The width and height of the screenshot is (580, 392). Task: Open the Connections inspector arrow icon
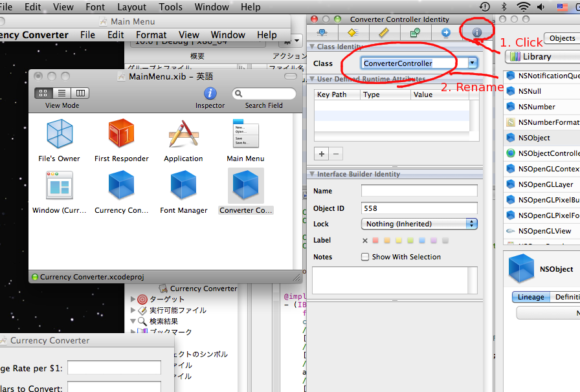(446, 32)
